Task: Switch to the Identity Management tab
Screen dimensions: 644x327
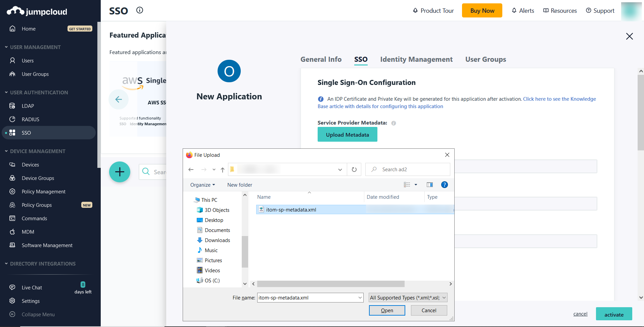Action: coord(416,59)
